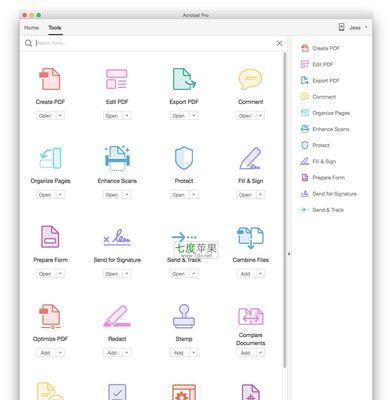Select the Edit PDF tool icon in grid
The height and width of the screenshot is (400, 392).
[117, 79]
